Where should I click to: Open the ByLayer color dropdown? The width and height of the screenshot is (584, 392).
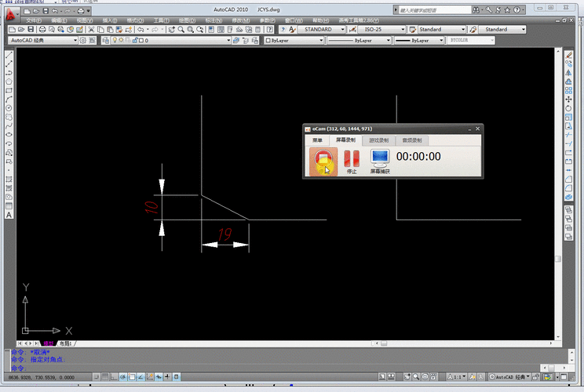coord(294,40)
